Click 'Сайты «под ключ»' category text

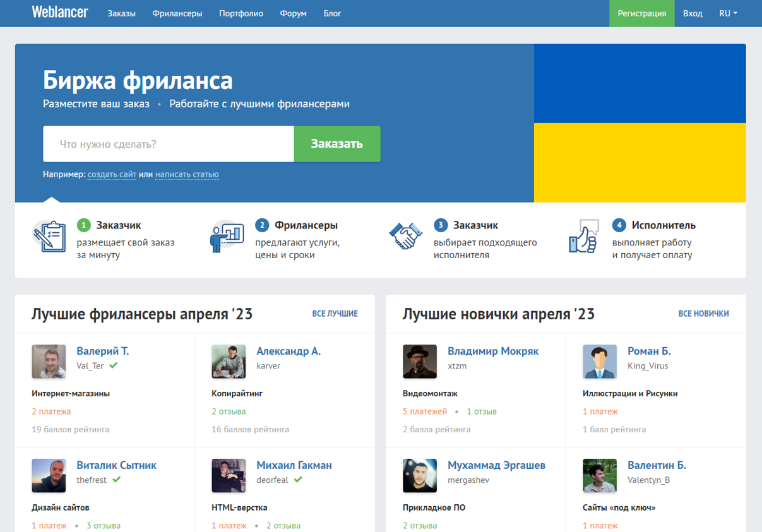[619, 507]
